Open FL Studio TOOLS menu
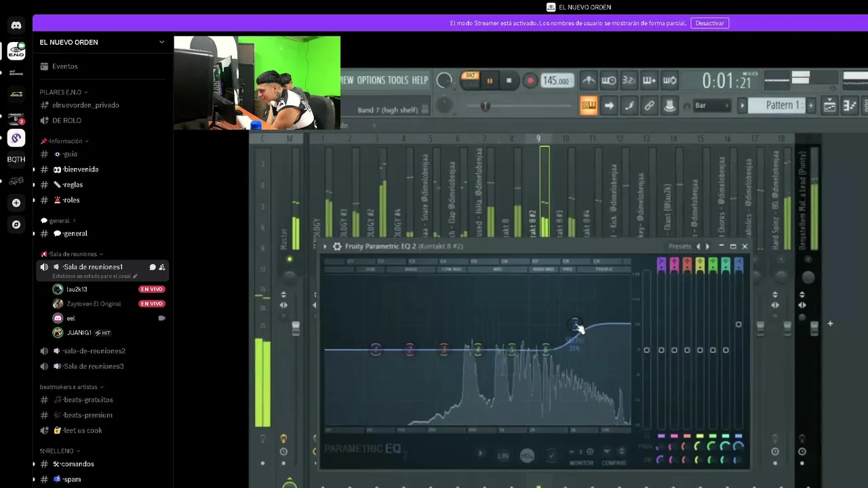This screenshot has width=868, height=488. pos(398,80)
